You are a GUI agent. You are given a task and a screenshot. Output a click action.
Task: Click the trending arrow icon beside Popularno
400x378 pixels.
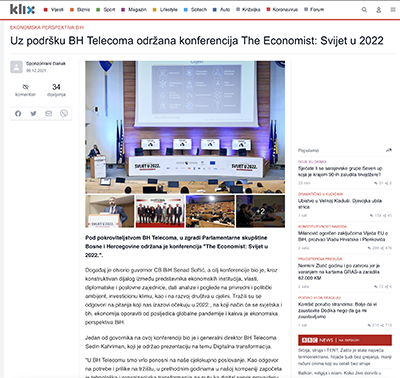[389, 150]
